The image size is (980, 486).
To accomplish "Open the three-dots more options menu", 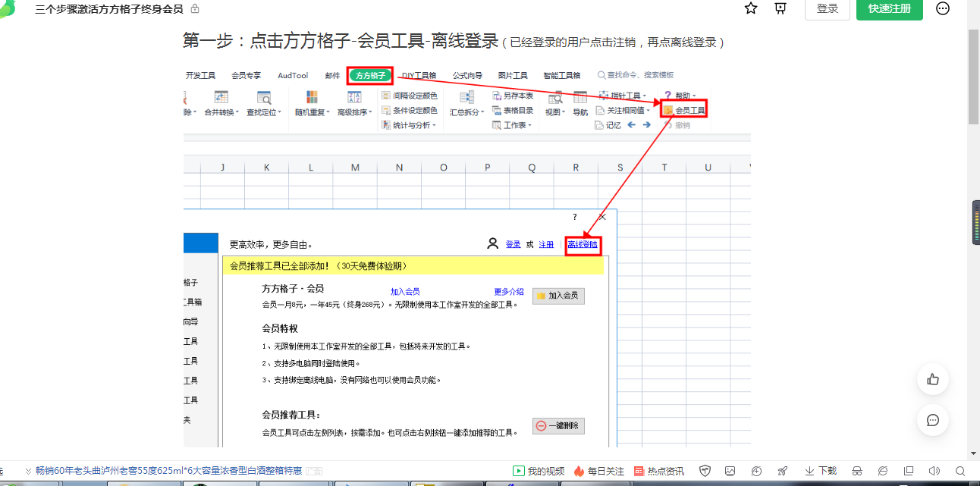I will (x=943, y=8).
